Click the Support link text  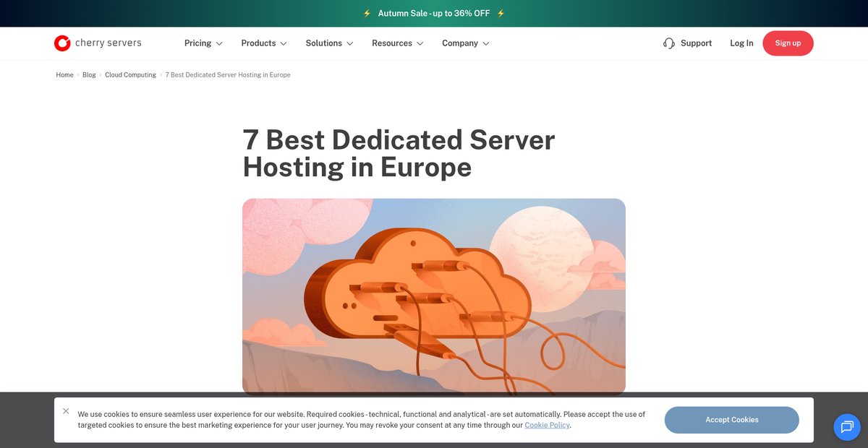[x=697, y=43]
